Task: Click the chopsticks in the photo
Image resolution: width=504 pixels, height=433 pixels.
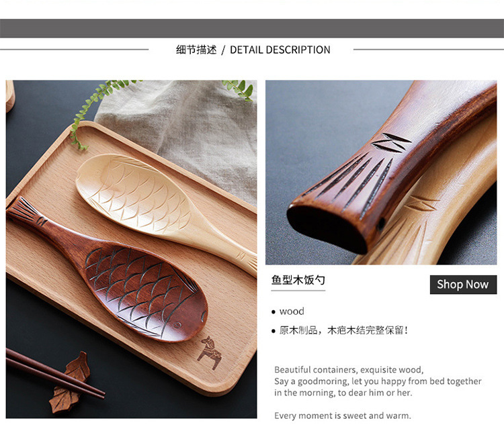Action: tap(53, 373)
